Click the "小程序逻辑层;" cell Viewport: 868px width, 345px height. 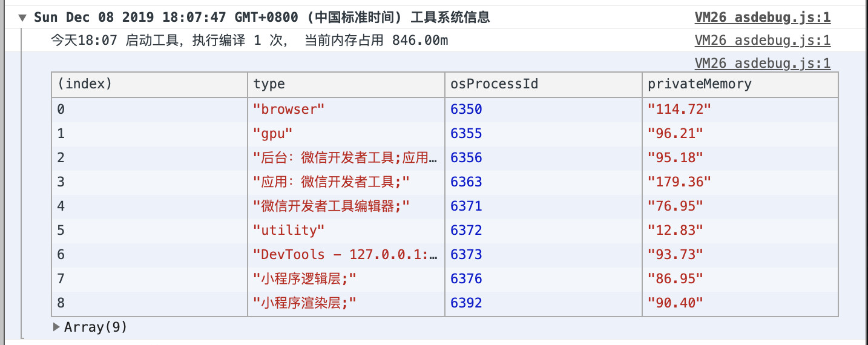[346, 279]
